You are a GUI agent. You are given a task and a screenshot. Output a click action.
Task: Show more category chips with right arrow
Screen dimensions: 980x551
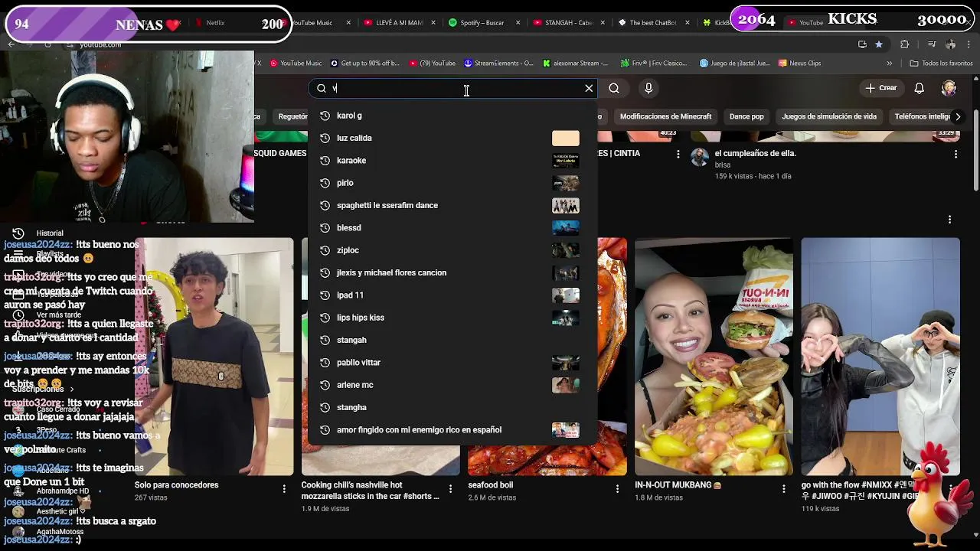[x=957, y=116]
